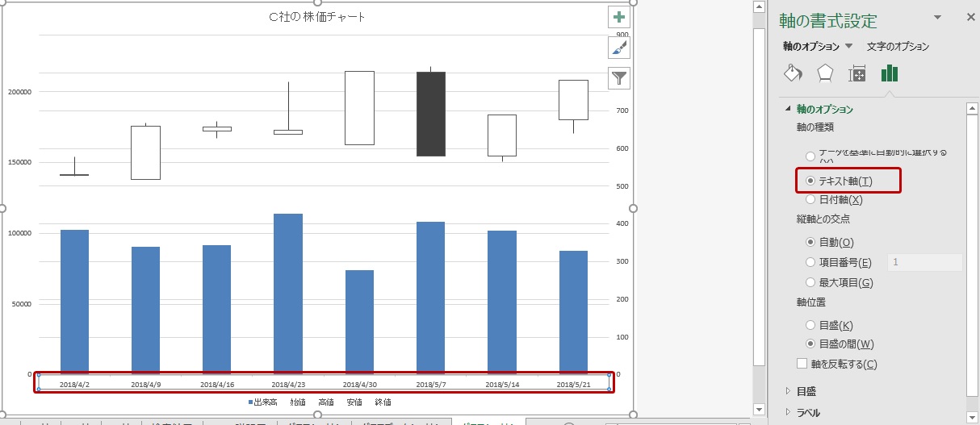Select the 目盛 axis position radio button
This screenshot has width=980, height=425.
[811, 325]
